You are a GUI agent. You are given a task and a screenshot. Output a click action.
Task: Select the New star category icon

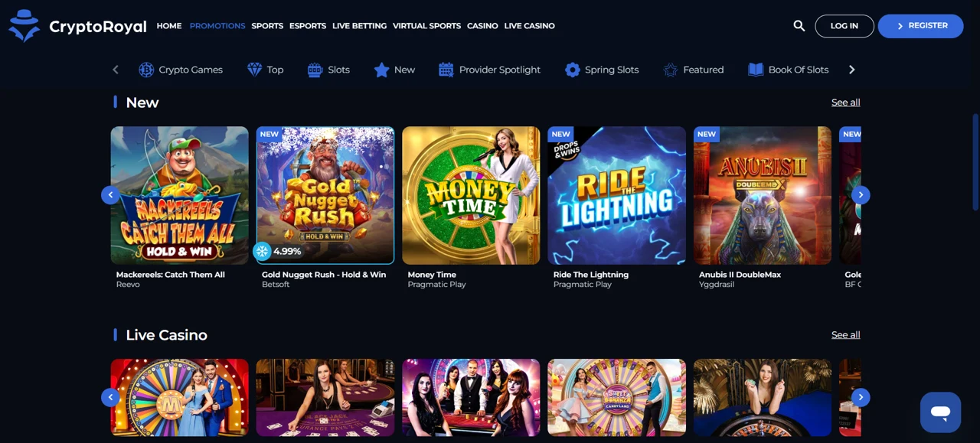(381, 70)
